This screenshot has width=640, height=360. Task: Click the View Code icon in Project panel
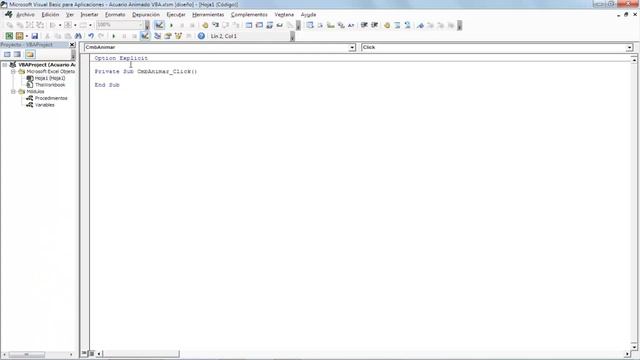[7, 54]
